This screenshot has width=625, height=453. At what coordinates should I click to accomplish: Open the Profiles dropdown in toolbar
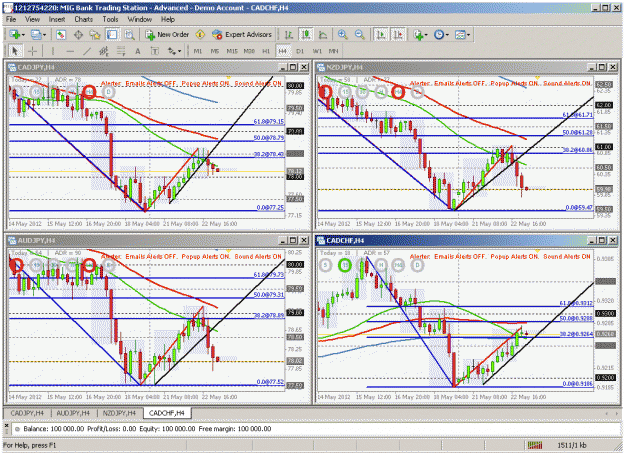click(x=38, y=35)
